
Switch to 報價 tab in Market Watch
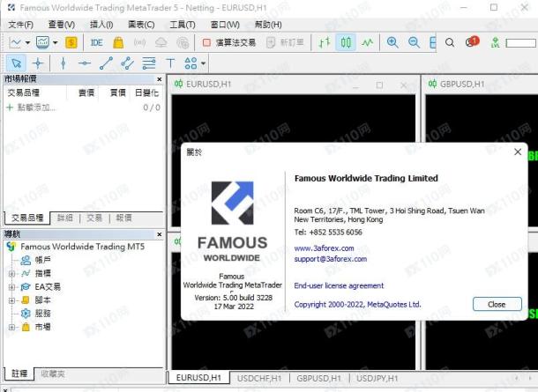click(123, 218)
